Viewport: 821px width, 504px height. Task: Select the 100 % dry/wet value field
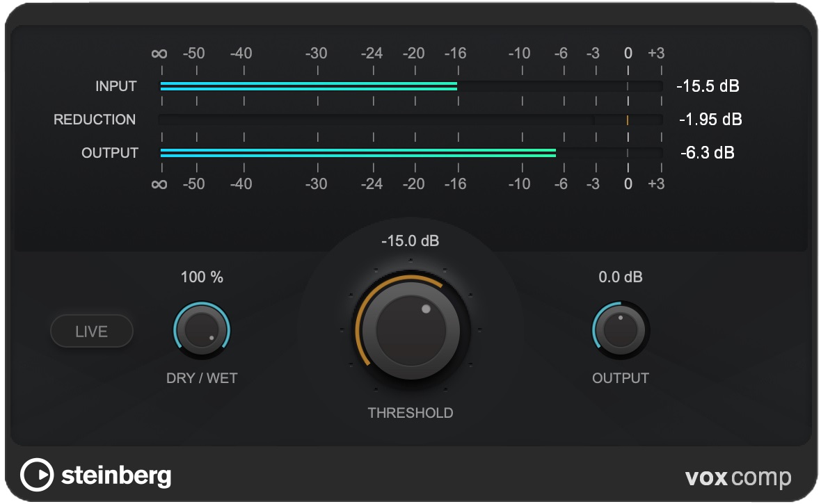[x=202, y=277]
